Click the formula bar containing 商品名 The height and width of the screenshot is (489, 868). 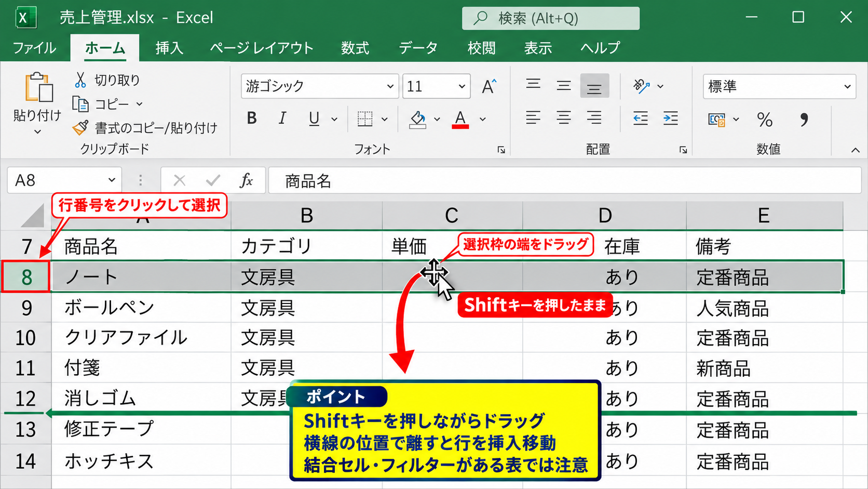565,180
